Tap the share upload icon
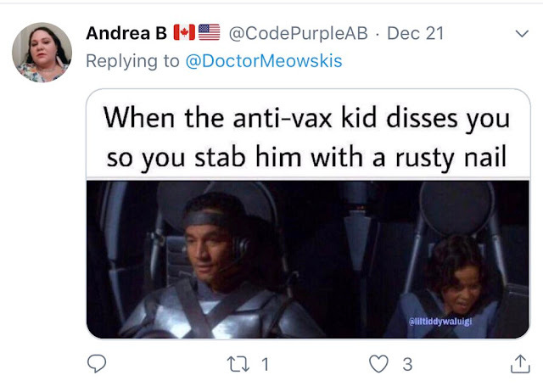This screenshot has width=543, height=392. pos(520,364)
